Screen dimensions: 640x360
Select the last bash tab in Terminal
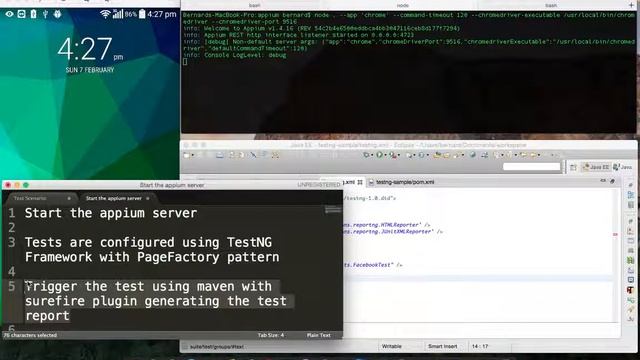pyautogui.click(x=551, y=5)
